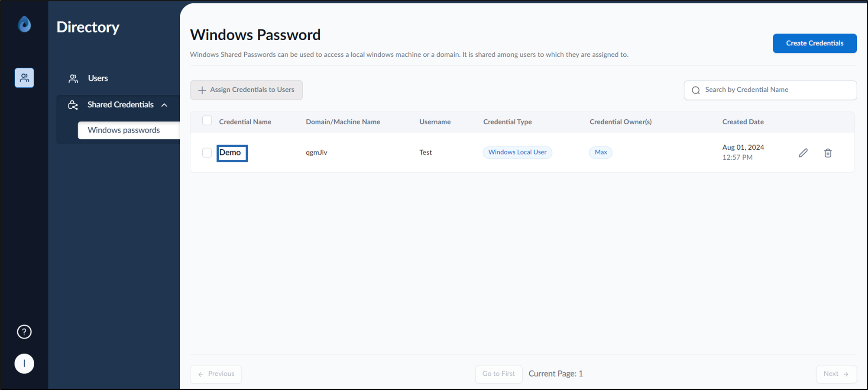
Task: Tick the select-all checkbox in table header
Action: pos(207,121)
